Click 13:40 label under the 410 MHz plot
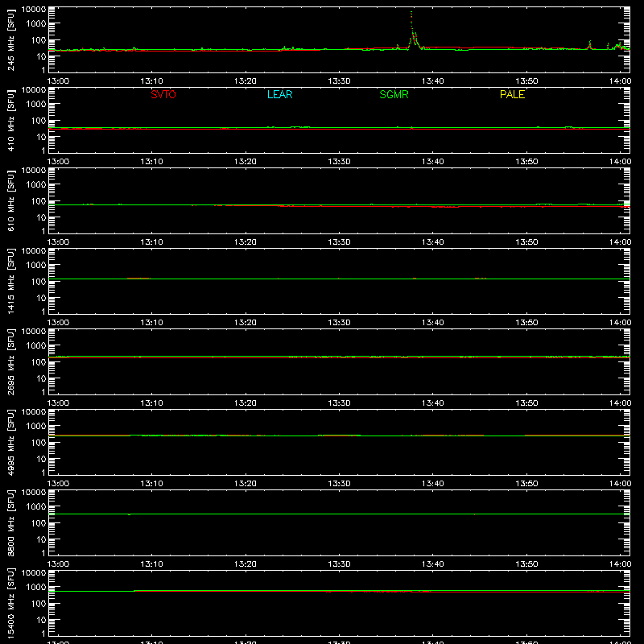 click(433, 162)
